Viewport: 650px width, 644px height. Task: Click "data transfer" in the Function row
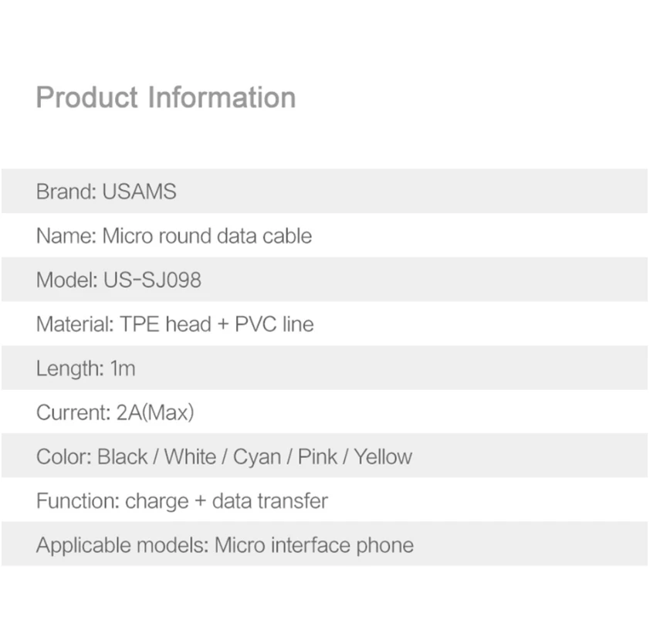(x=269, y=500)
